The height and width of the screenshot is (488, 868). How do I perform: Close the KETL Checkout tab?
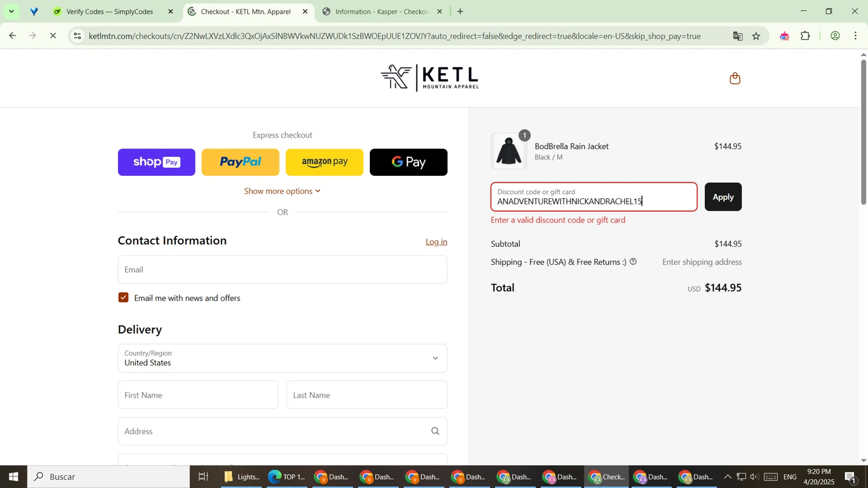tap(305, 12)
